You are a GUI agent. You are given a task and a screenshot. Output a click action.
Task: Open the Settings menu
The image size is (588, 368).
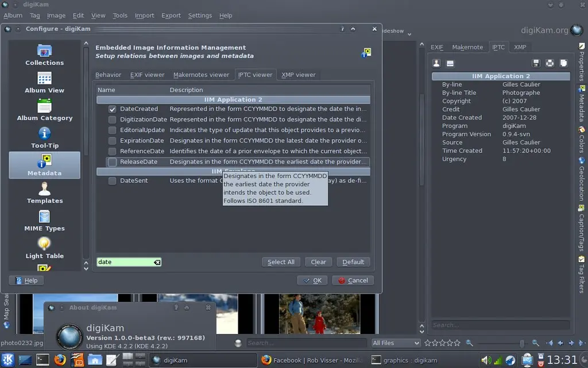(x=200, y=16)
